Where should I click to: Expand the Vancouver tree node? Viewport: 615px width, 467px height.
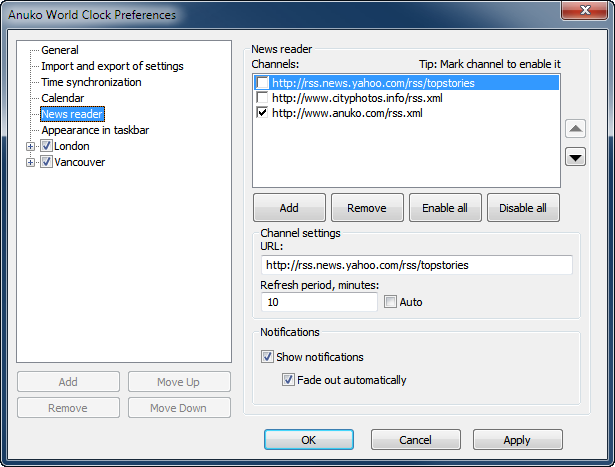tap(31, 162)
